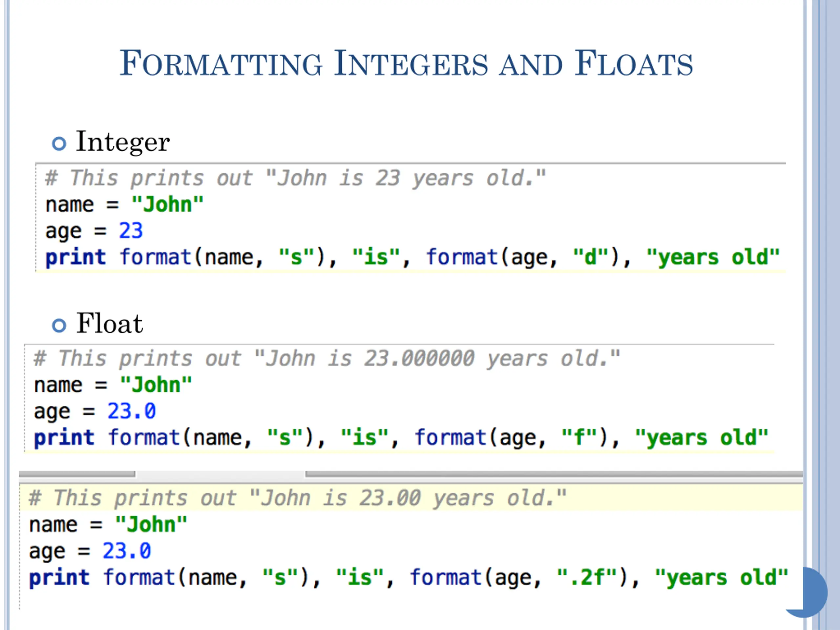Click the 'name = "John"' line under Integer
The image size is (840, 630).
[x=124, y=205]
